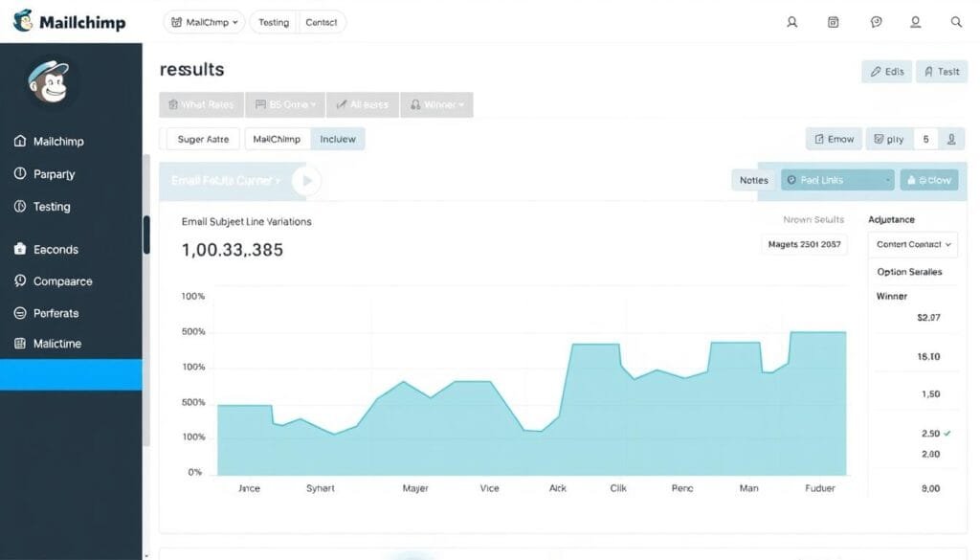The height and width of the screenshot is (560, 980).
Task: Open the Winner dropdown filter
Action: click(436, 104)
